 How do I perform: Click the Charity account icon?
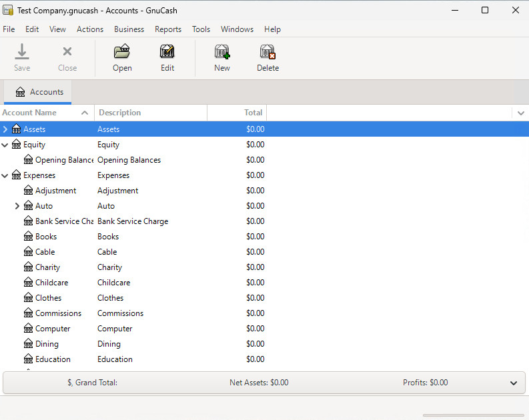(28, 267)
